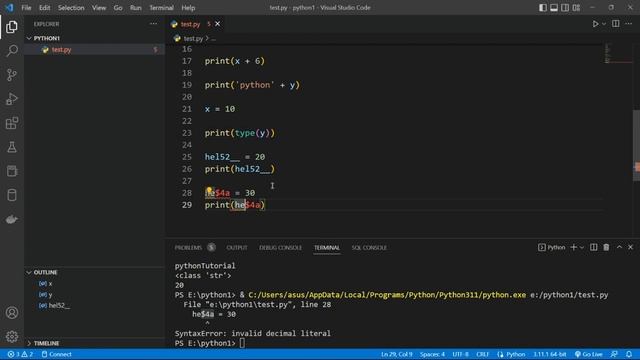
Task: Open the Database cylinder view
Action: (12, 195)
